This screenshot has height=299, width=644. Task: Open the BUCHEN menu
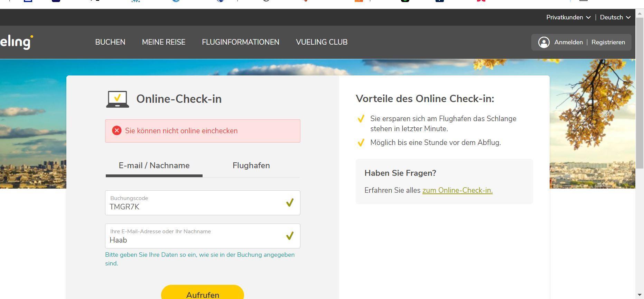(x=110, y=42)
